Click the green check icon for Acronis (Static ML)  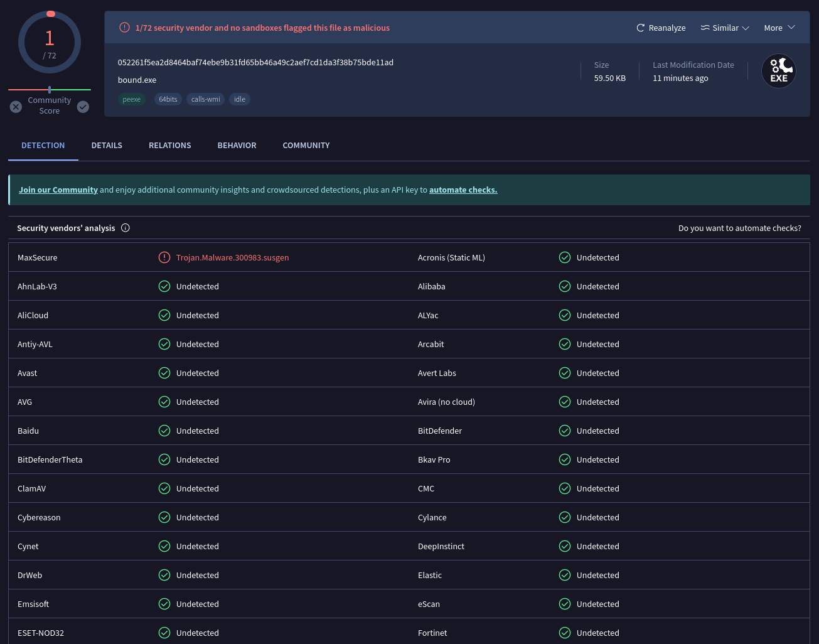click(565, 257)
